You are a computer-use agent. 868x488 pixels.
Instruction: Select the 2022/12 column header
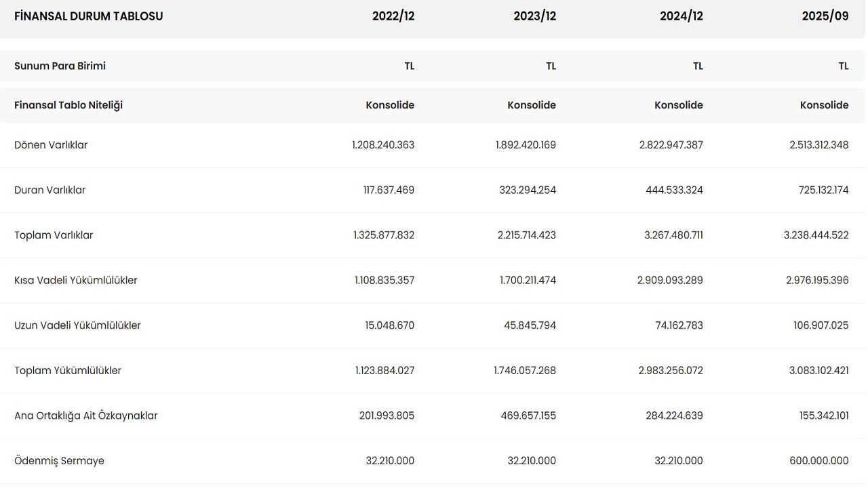click(393, 16)
